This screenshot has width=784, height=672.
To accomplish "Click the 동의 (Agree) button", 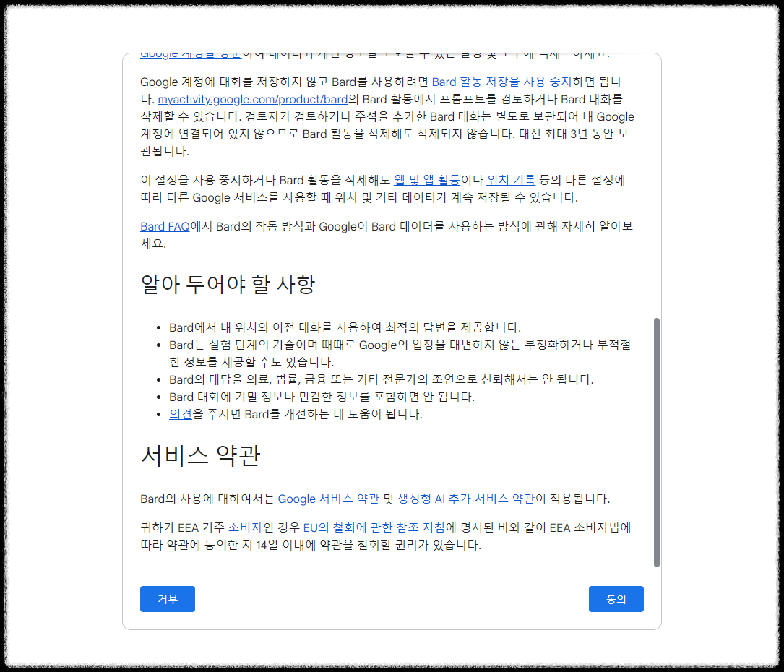I will pyautogui.click(x=616, y=598).
